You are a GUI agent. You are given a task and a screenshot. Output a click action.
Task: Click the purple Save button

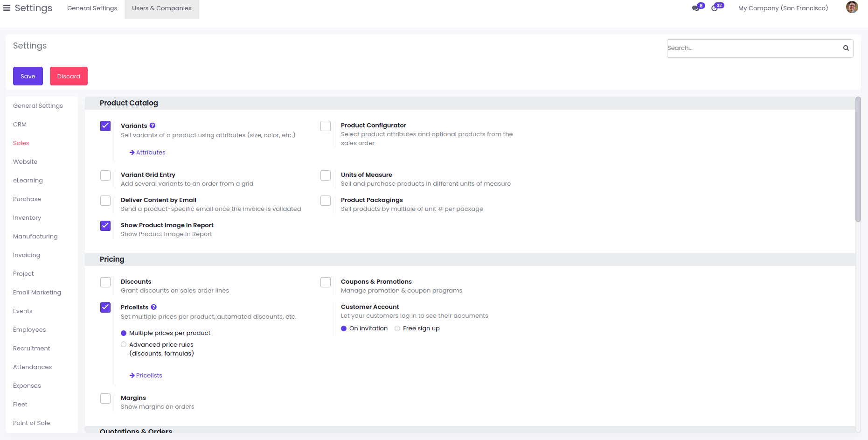28,76
